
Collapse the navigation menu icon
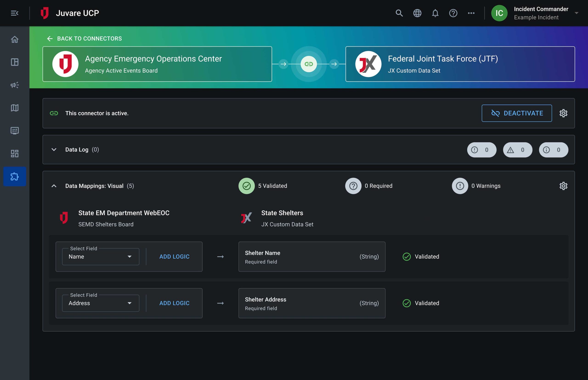pyautogui.click(x=14, y=13)
